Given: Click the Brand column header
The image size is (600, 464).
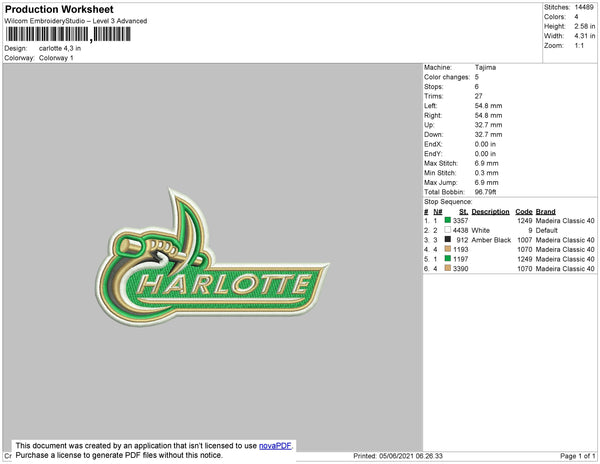Looking at the screenshot, I should click(x=545, y=212).
